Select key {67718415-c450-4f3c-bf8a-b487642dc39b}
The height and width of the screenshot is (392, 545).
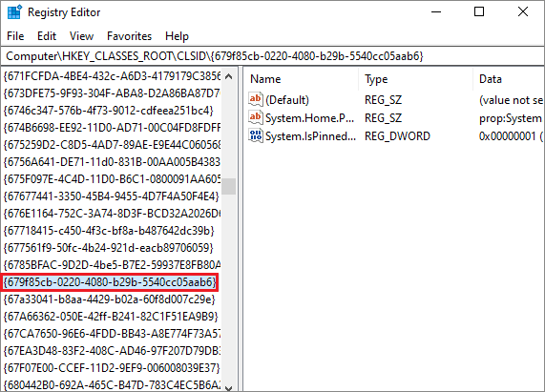(109, 231)
